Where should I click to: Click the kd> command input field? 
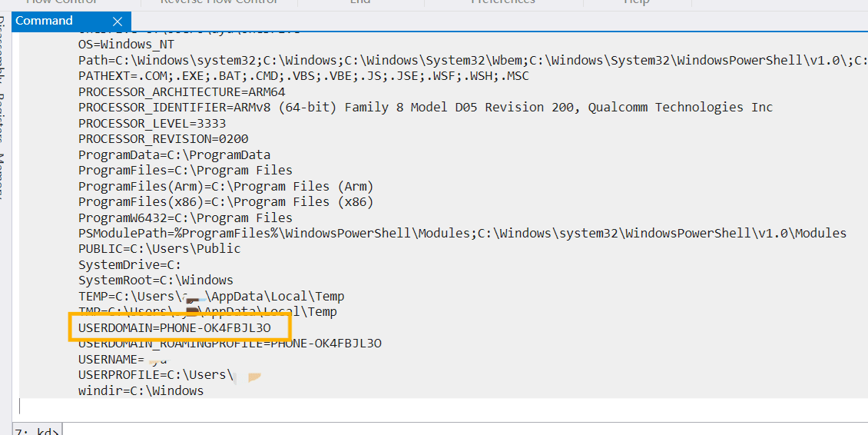(x=461, y=430)
